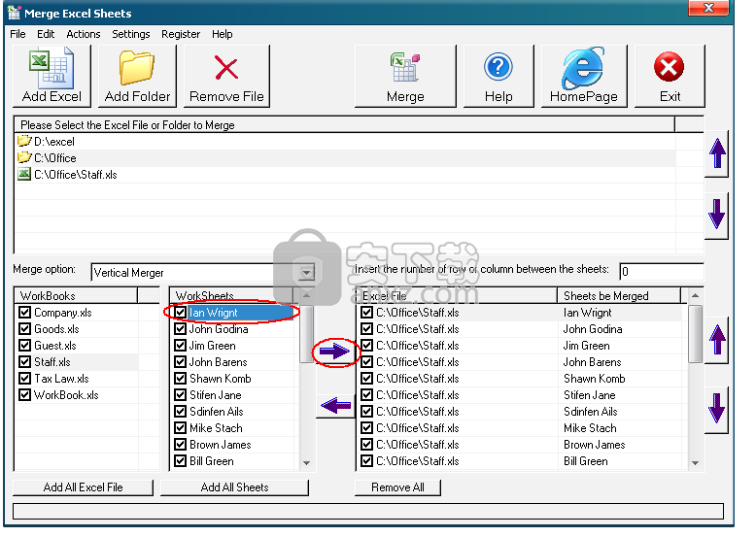The width and height of the screenshot is (756, 537).
Task: Click the Add All Sheets button
Action: tap(234, 487)
